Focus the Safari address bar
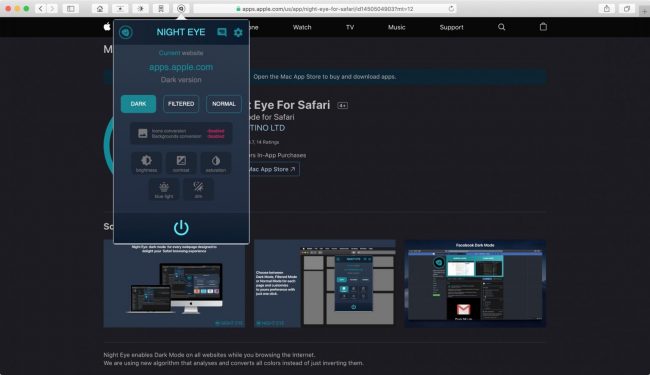The image size is (650, 375). point(325,9)
